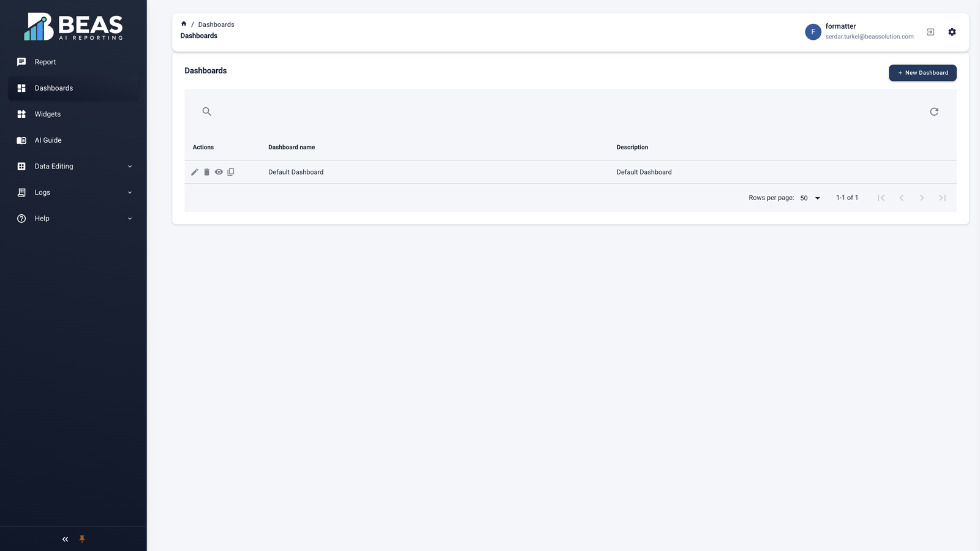The width and height of the screenshot is (980, 551).
Task: Go to the next page of results
Action: click(922, 198)
